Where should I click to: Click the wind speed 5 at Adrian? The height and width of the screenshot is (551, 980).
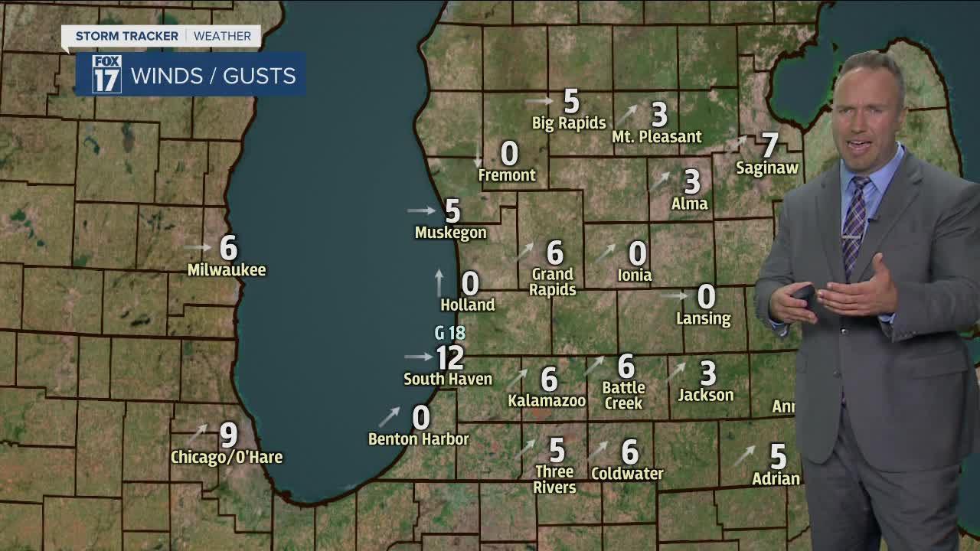tap(778, 457)
